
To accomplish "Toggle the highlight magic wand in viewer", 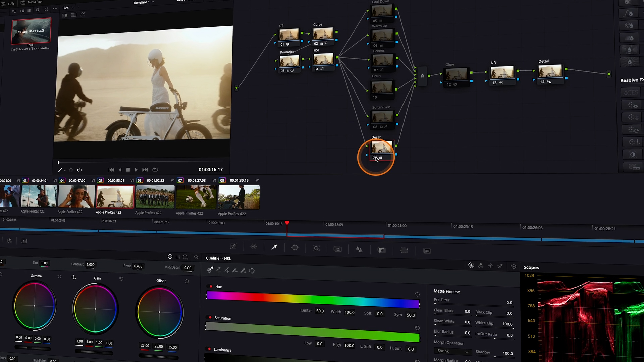I will point(83,14).
